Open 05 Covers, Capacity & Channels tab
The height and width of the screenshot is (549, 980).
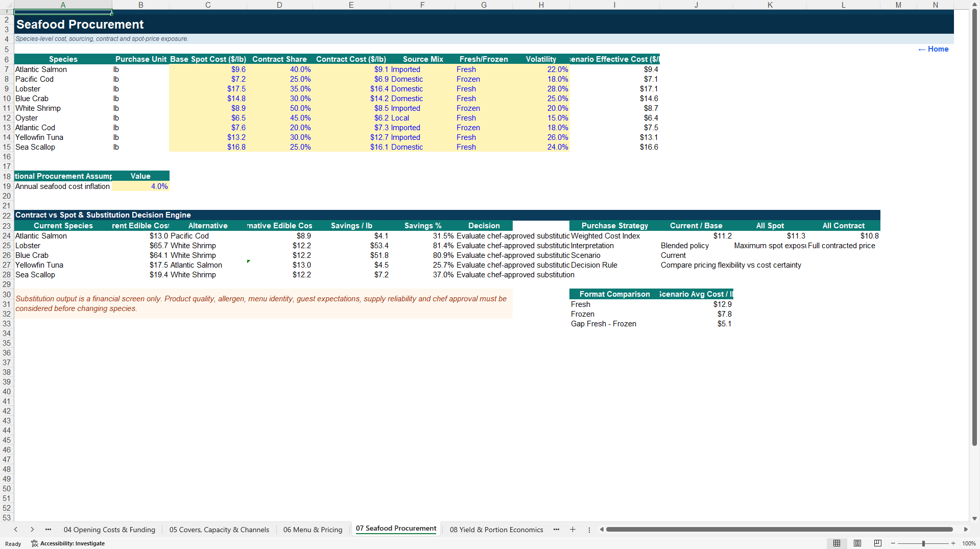point(219,530)
